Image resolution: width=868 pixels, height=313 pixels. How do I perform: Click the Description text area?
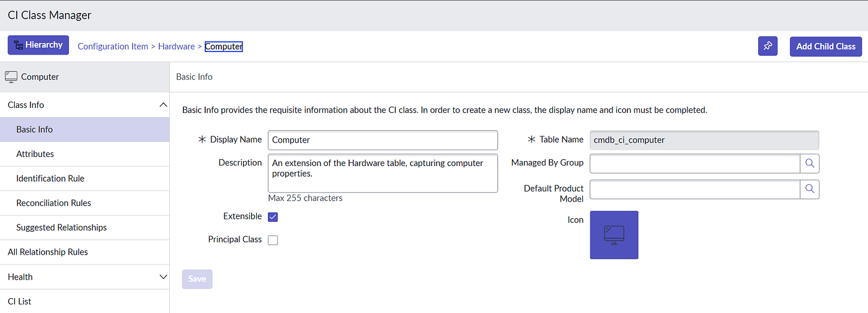pos(383,174)
